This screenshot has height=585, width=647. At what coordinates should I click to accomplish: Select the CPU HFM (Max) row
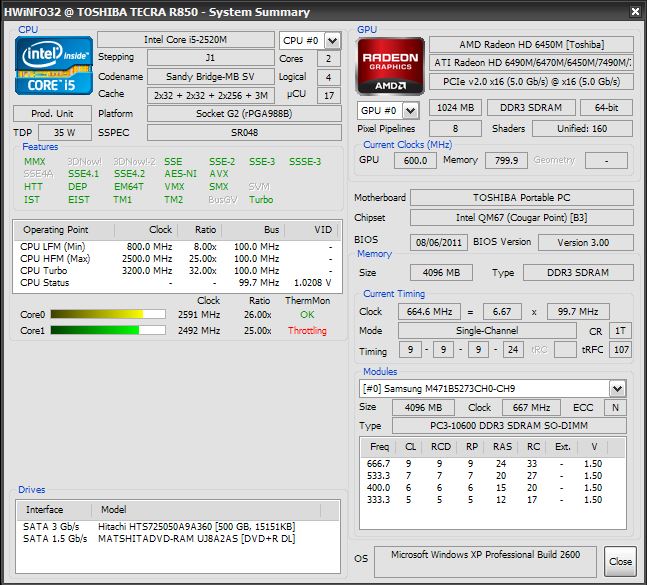click(x=177, y=259)
